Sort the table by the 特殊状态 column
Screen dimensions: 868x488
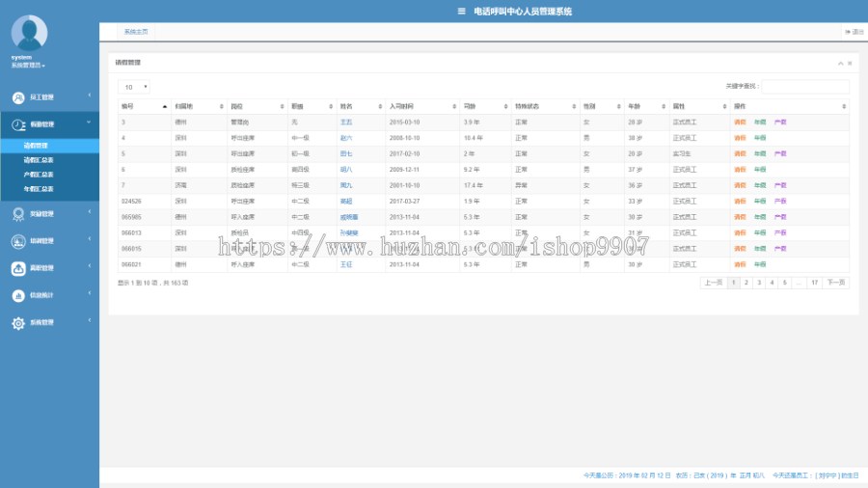(x=545, y=106)
